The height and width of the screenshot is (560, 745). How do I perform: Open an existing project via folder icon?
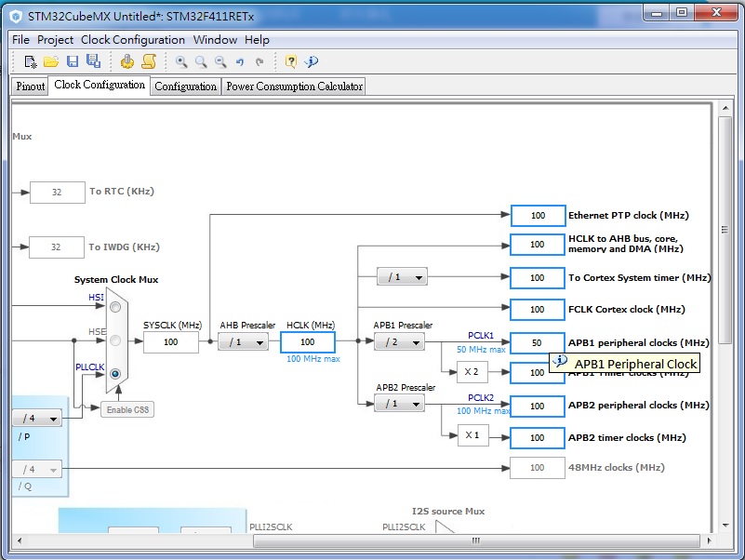pos(51,61)
